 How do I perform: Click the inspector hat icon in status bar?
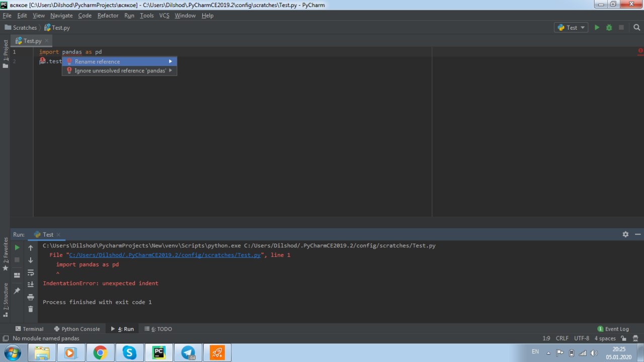point(635,338)
